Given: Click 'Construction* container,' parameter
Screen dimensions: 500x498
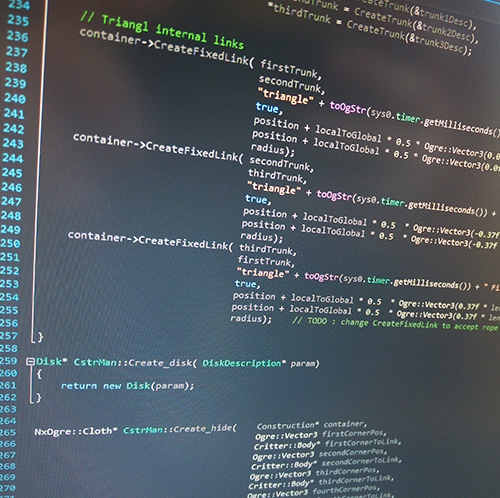Looking at the screenshot, I should (312, 425).
